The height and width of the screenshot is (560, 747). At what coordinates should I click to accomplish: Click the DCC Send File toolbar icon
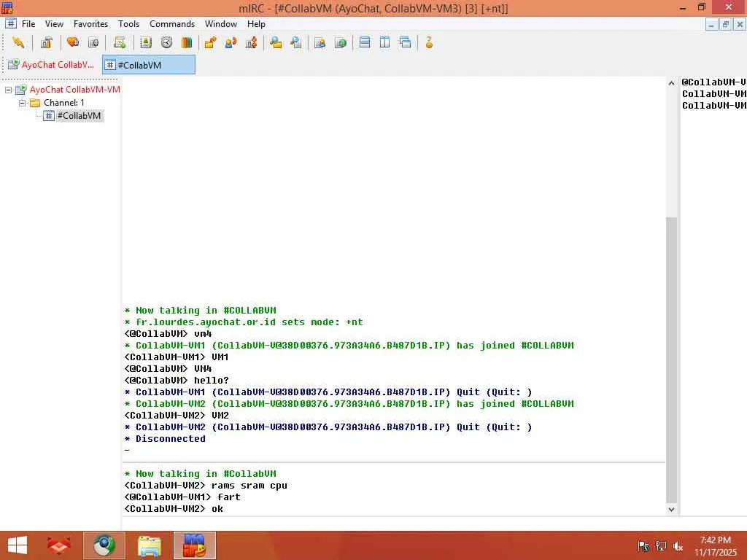click(x=210, y=43)
